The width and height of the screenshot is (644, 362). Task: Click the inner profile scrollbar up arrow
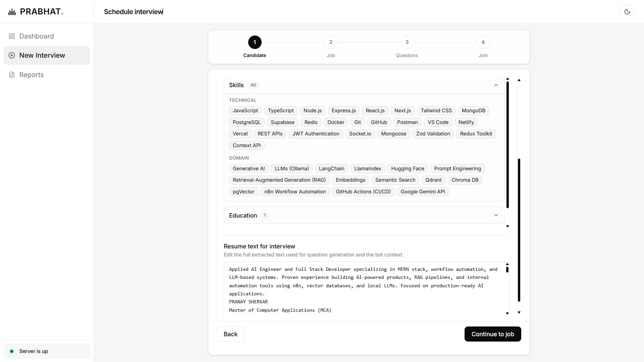[x=507, y=79]
